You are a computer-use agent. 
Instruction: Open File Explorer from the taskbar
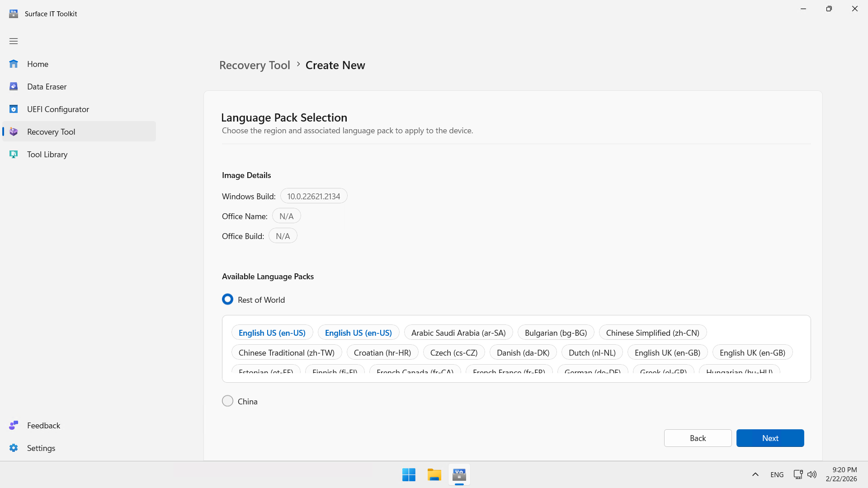click(x=434, y=475)
